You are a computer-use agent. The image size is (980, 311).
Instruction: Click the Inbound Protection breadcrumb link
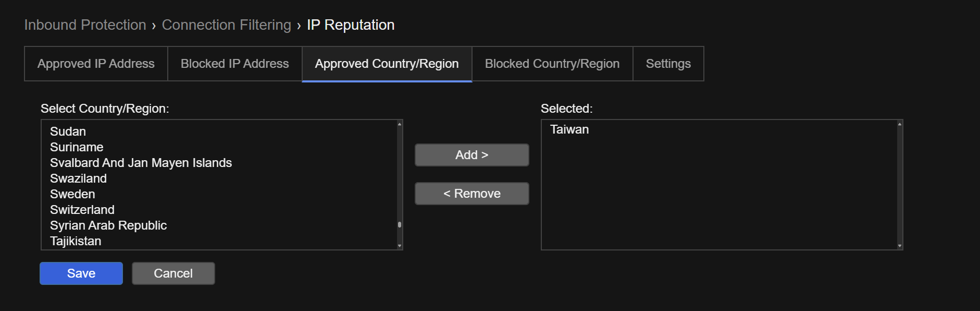click(85, 25)
